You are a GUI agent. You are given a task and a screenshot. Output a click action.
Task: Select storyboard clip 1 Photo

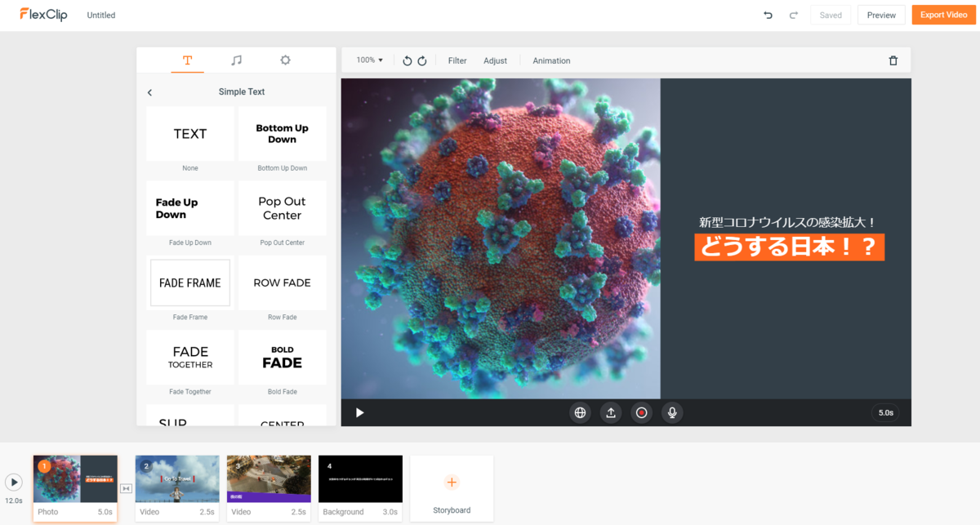[x=75, y=488]
